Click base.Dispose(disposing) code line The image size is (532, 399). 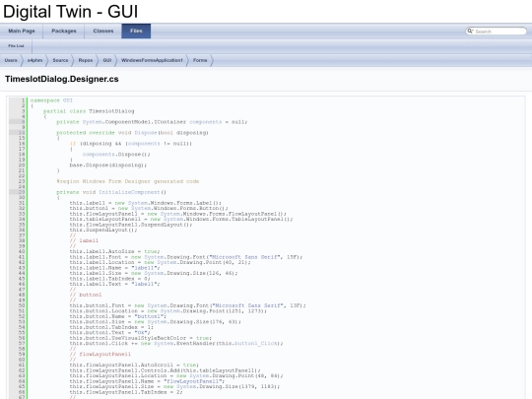coord(108,165)
